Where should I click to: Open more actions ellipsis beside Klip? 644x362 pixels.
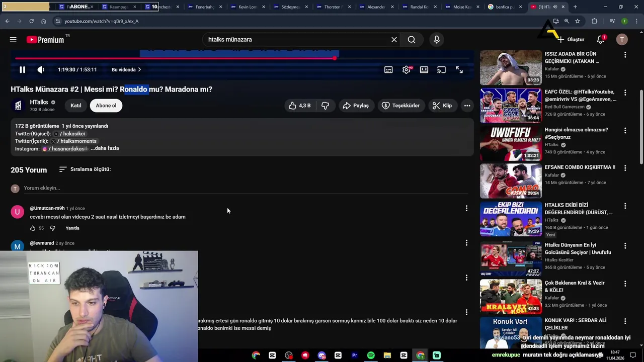467,106
